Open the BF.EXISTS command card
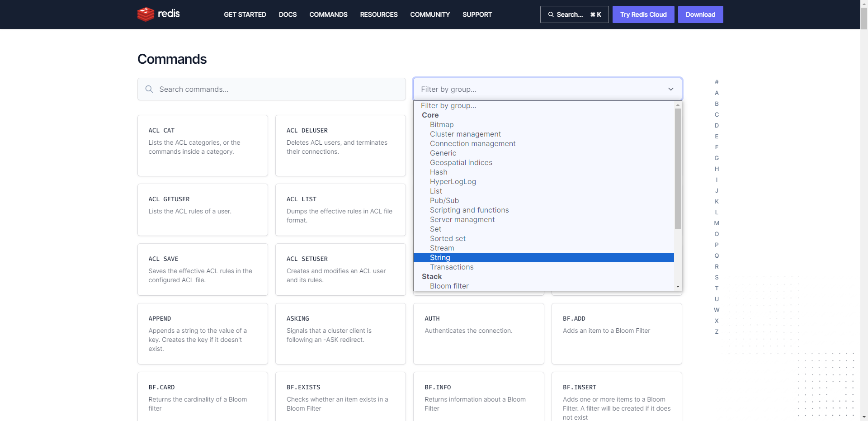 (340, 397)
